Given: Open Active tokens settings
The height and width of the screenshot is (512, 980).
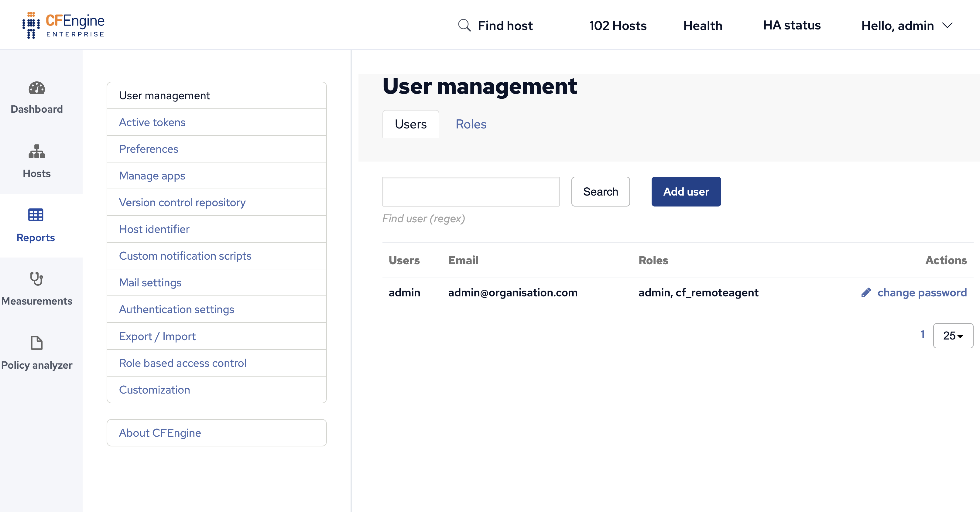Looking at the screenshot, I should (152, 122).
